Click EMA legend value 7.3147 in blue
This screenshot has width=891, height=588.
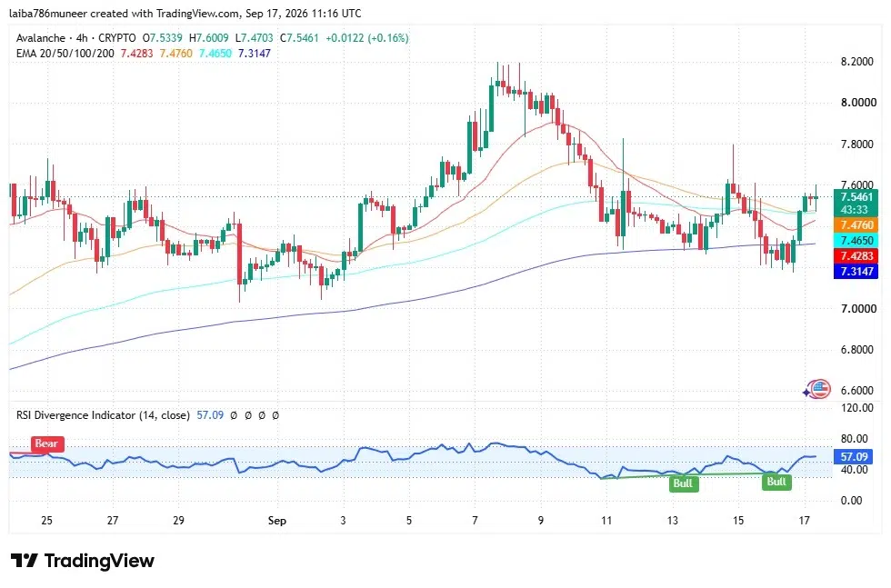(254, 54)
